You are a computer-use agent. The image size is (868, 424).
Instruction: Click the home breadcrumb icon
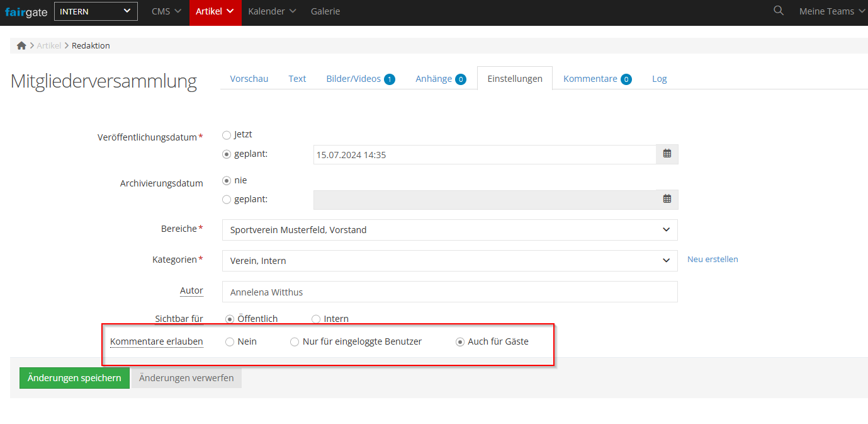tap(21, 45)
